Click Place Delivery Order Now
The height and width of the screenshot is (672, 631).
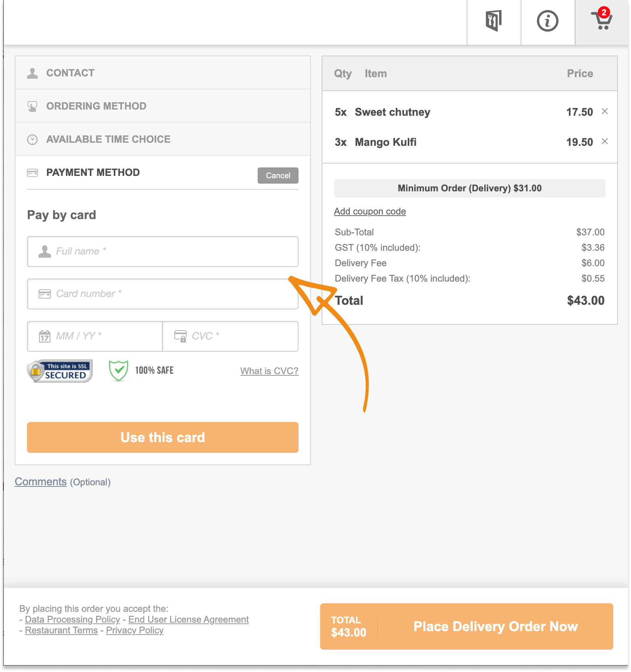click(x=495, y=626)
